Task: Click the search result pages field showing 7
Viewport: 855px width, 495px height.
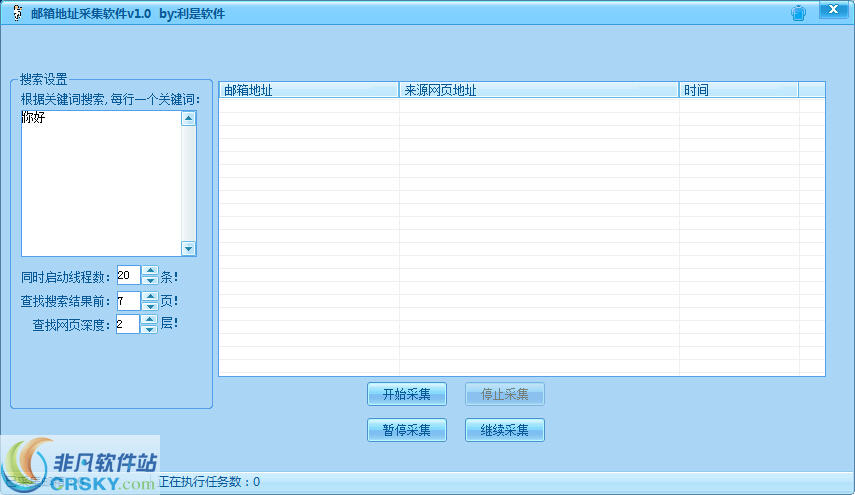Action: coord(129,301)
